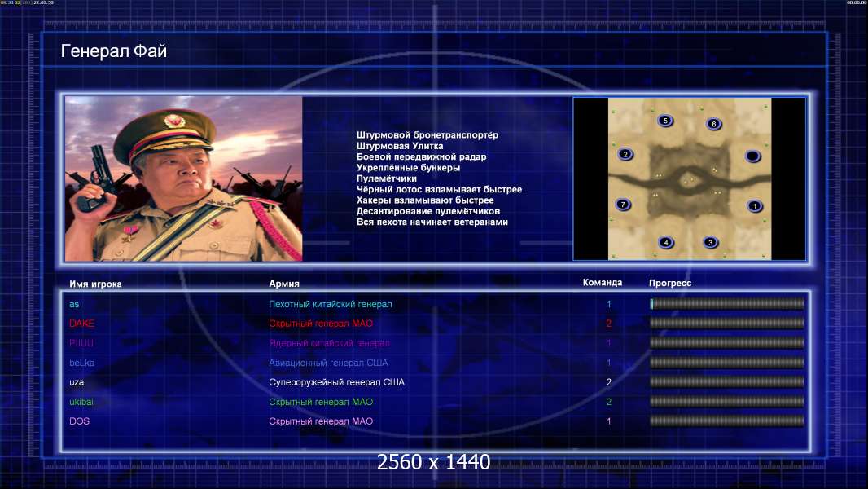Select start position marker 4 on the map

[x=666, y=242]
